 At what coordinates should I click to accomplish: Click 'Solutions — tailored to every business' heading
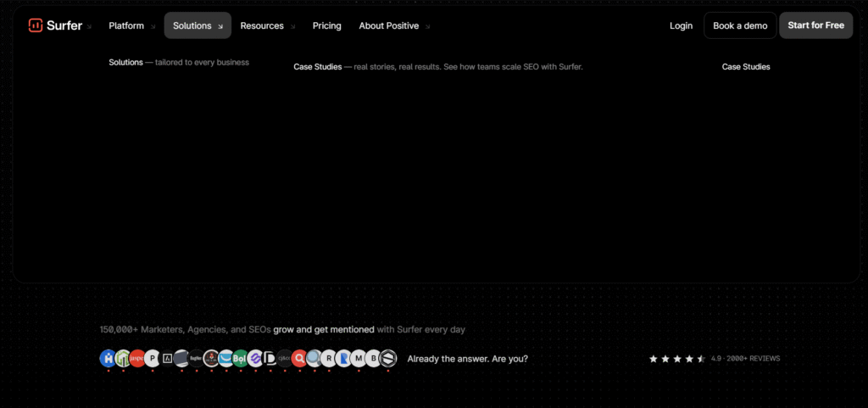coord(179,62)
